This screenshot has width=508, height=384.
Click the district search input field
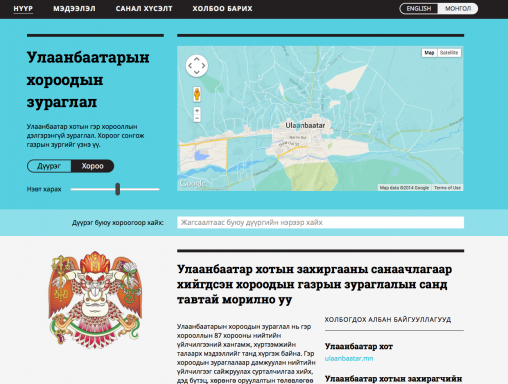tap(320, 222)
